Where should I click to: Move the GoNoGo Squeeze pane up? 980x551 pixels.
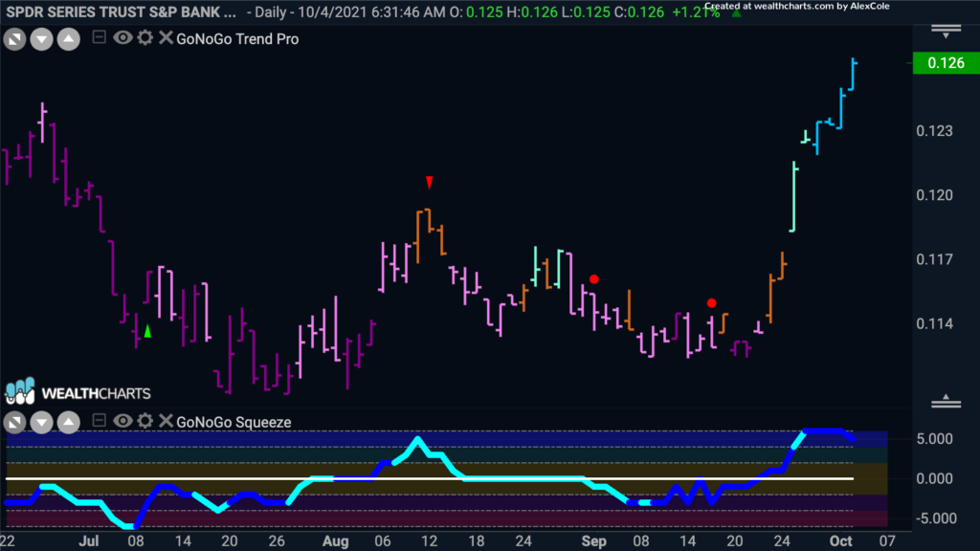click(68, 422)
